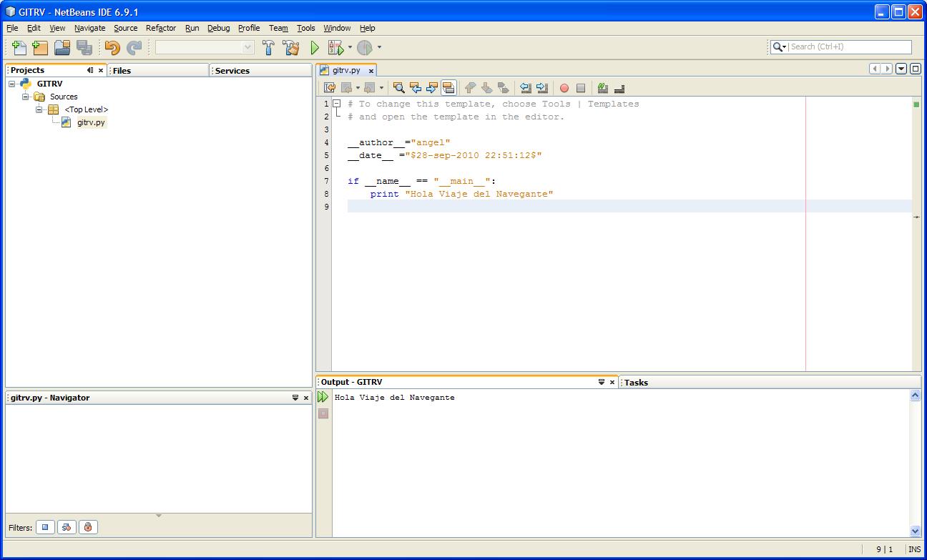Minimize the Navigator panel

click(x=295, y=398)
